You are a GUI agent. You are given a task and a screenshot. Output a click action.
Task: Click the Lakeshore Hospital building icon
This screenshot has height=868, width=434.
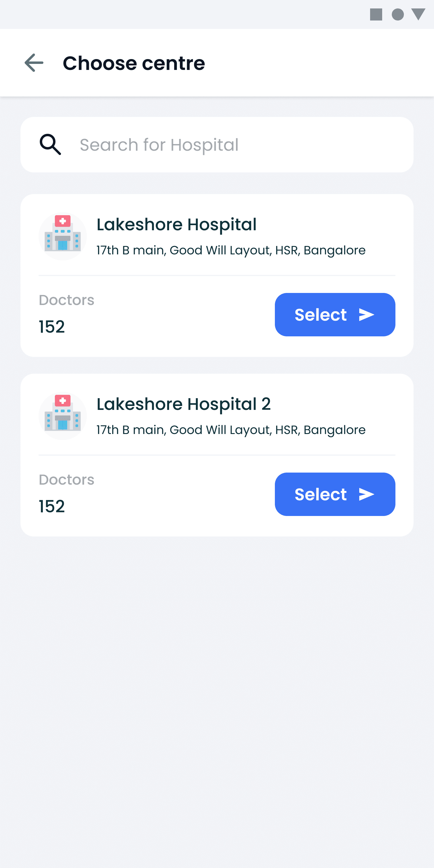tap(63, 236)
